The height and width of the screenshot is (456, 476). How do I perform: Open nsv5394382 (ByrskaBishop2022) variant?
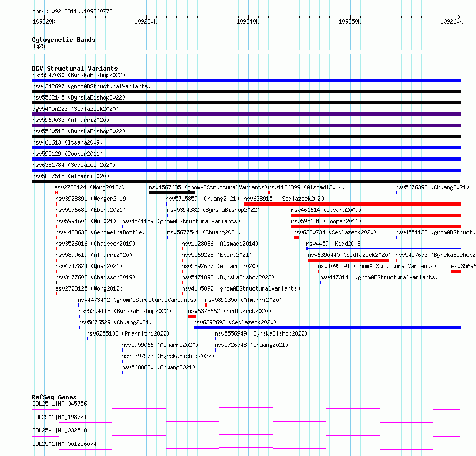point(213,210)
